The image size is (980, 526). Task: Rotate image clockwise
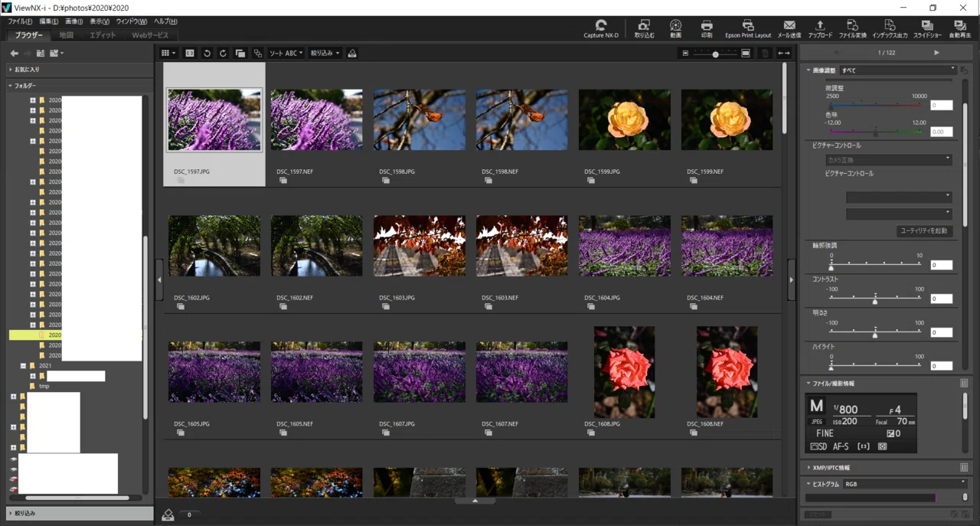coord(223,53)
